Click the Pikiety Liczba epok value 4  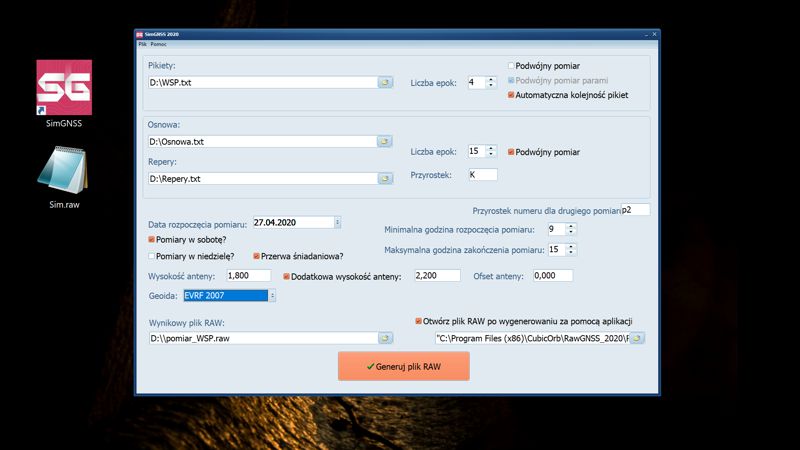(477, 82)
